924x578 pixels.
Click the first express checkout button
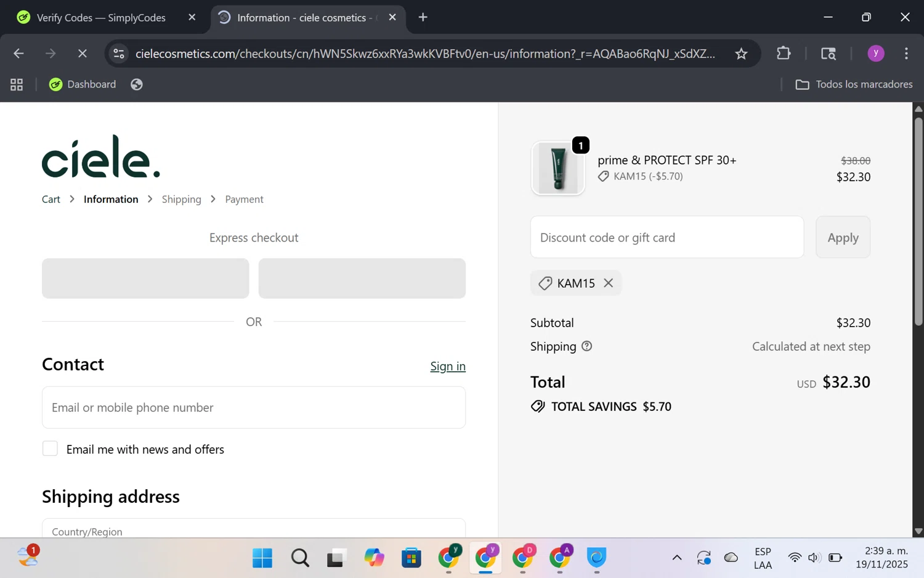[x=145, y=279]
